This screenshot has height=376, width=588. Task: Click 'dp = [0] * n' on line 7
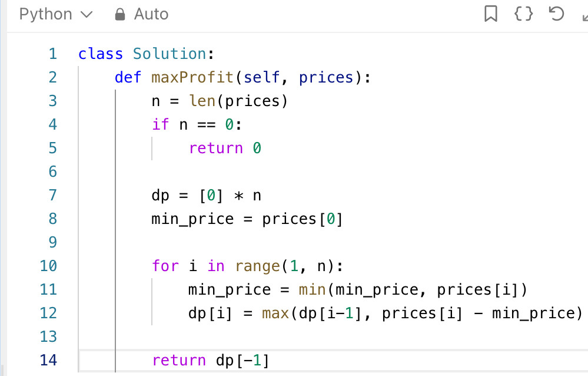(206, 195)
